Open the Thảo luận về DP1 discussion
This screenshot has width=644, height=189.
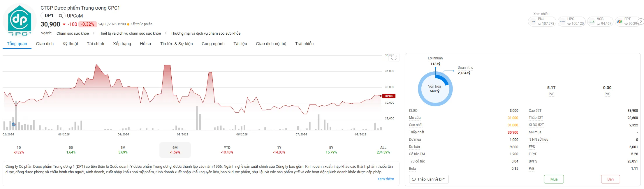point(429,179)
